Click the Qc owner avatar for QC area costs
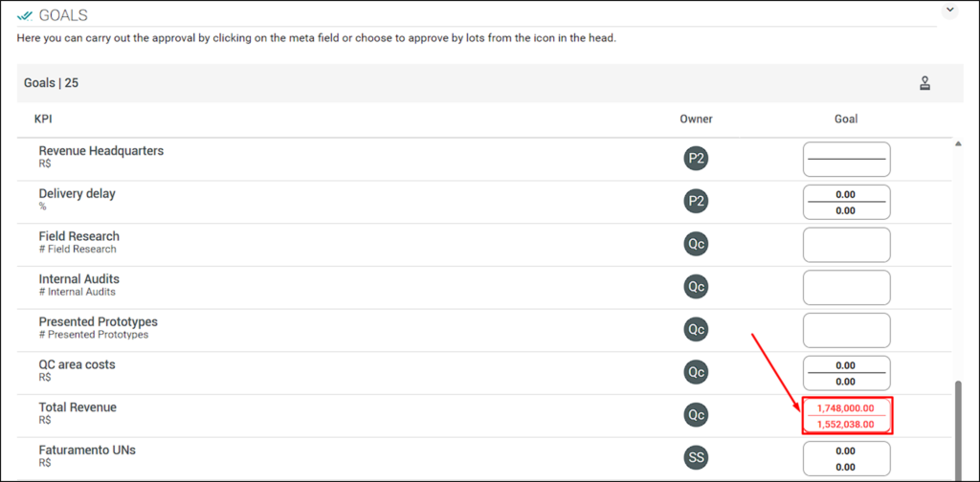The height and width of the screenshot is (482, 980). click(696, 372)
